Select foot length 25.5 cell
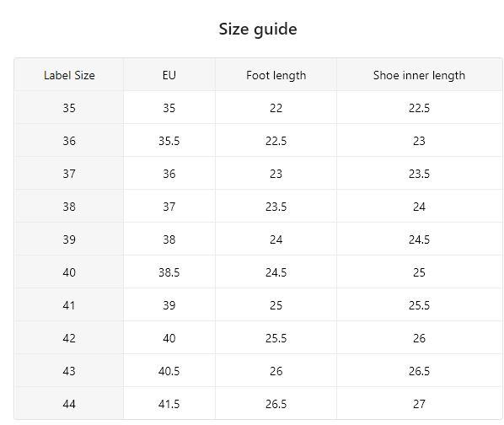The image size is (504, 425). [x=276, y=338]
